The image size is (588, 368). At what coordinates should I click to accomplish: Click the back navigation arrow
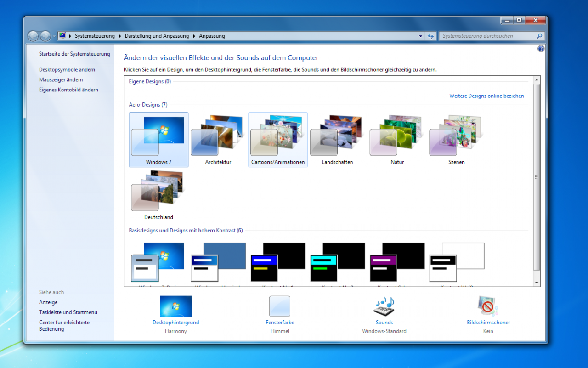coord(33,36)
